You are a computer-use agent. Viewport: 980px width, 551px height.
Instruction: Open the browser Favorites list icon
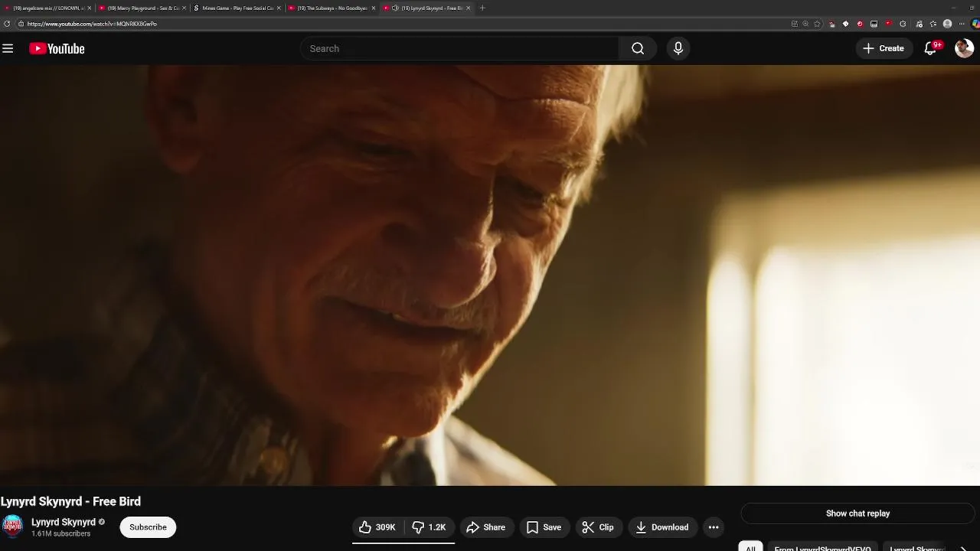point(933,24)
